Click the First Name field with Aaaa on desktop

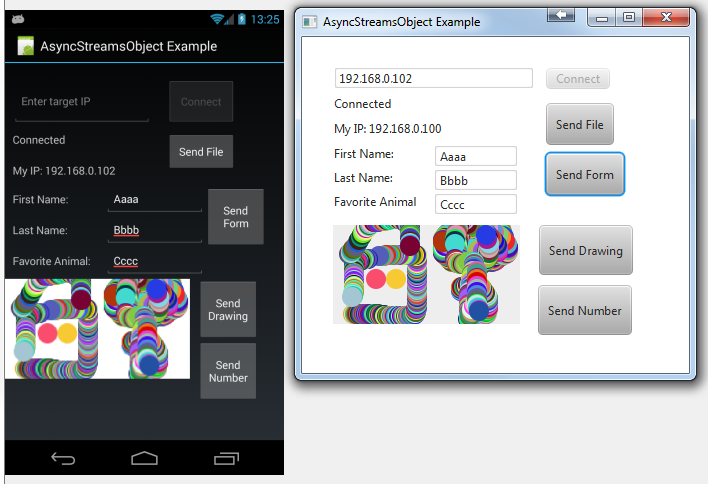coord(476,156)
